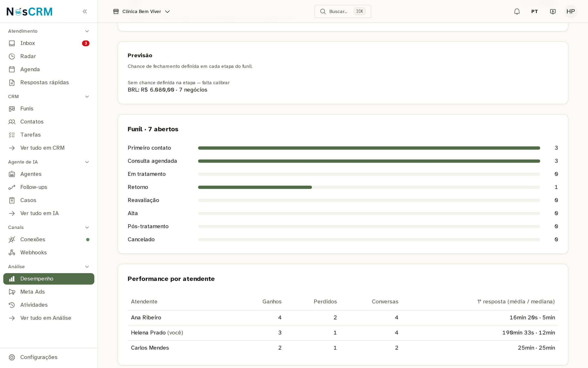Open the Funis page

[49, 108]
